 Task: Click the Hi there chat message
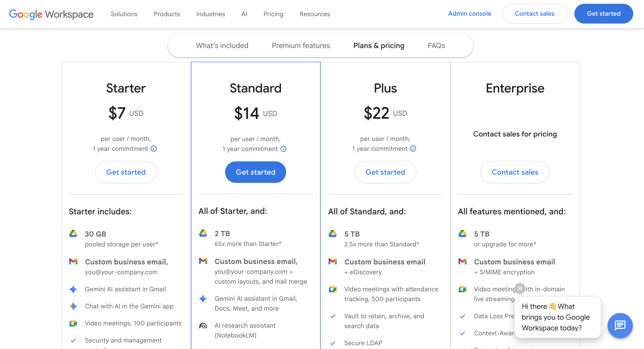(558, 317)
